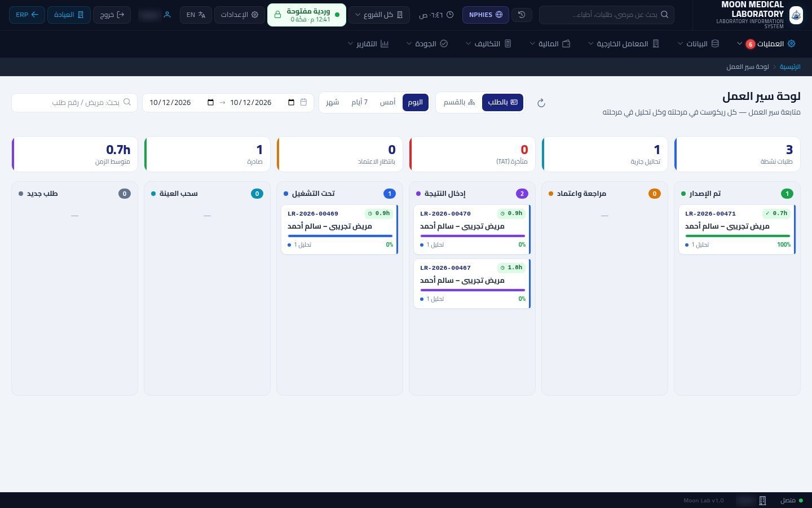This screenshot has width=812, height=508.
Task: Click calendar icon at date range start
Action: tap(303, 102)
